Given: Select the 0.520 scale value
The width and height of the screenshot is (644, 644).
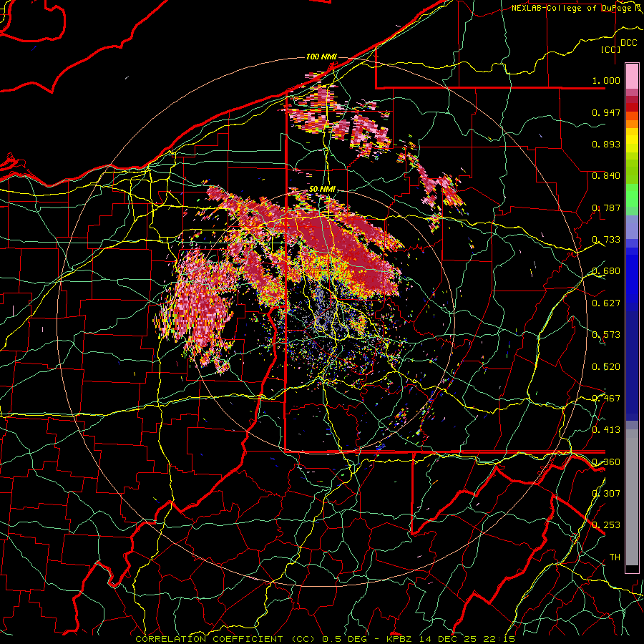Looking at the screenshot, I should click(x=606, y=366).
